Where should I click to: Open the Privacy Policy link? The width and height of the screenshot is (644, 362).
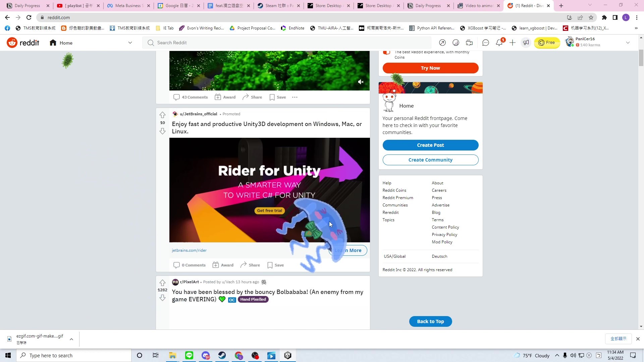pos(444,234)
